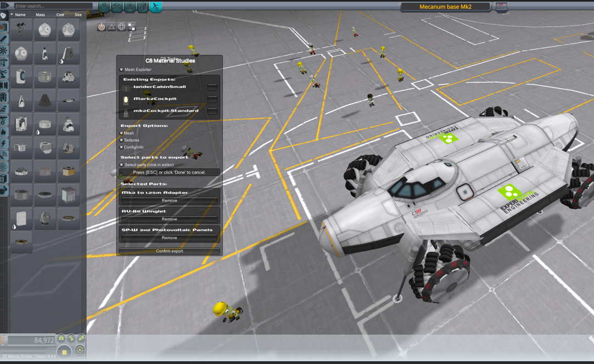Select the Place gizmo tool
This screenshot has height=364, width=594.
click(102, 27)
